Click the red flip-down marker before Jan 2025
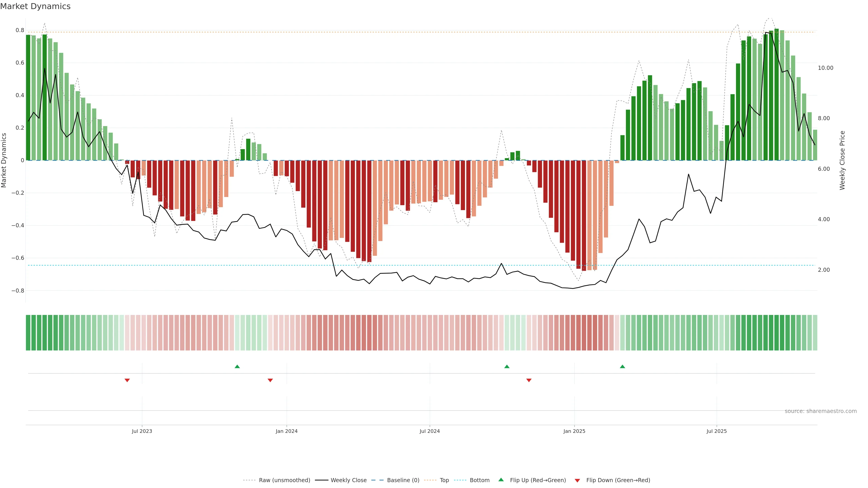868x488 pixels. [x=529, y=380]
